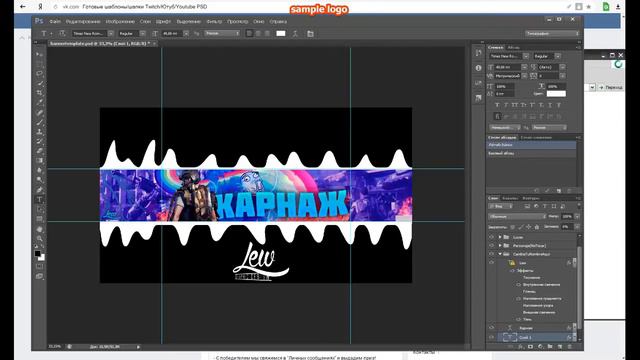Screen dimensions: 640x360
Task: Create new adjustment layer from Layers panel
Action: pos(540,347)
